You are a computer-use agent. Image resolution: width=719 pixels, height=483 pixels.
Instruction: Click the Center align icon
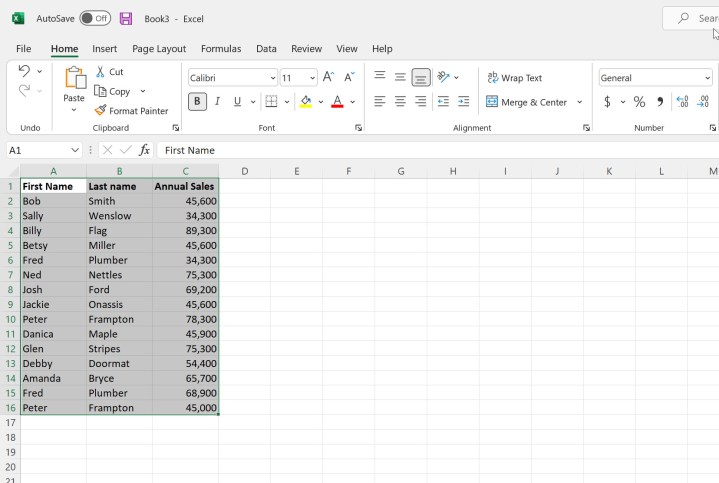click(400, 102)
